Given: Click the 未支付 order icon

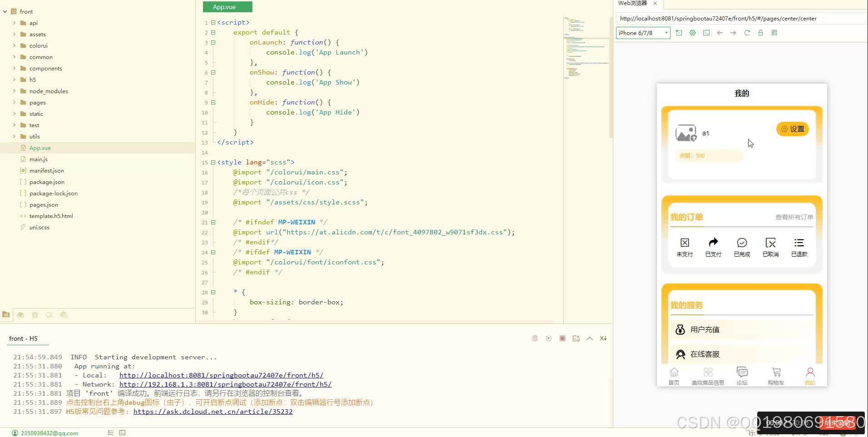Looking at the screenshot, I should click(x=685, y=243).
